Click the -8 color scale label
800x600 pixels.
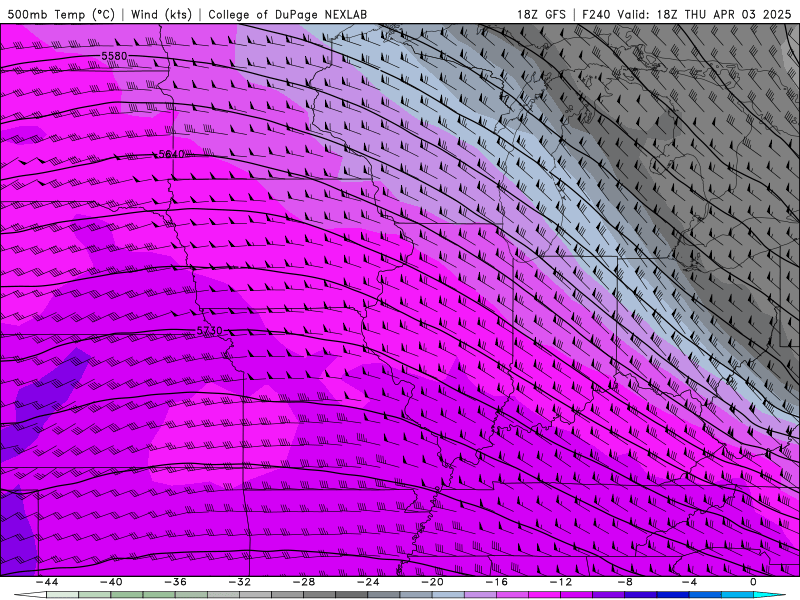coord(625,582)
